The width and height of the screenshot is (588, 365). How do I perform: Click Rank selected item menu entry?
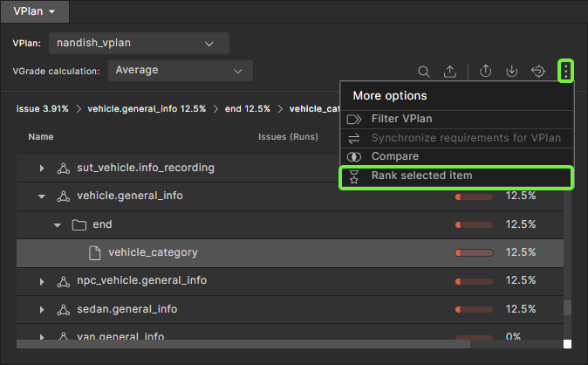pyautogui.click(x=421, y=176)
